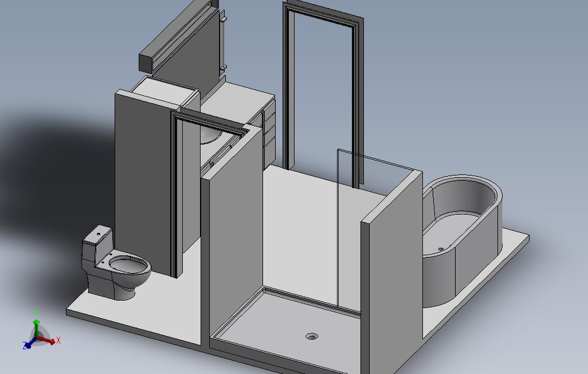Select the vanity drawer stack
588x374 pixels.
pos(269,131)
